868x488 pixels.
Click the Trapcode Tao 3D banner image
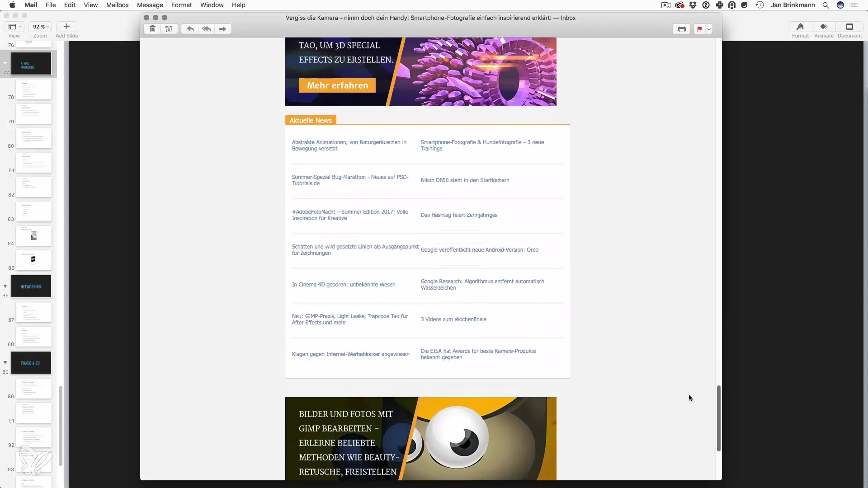point(420,72)
